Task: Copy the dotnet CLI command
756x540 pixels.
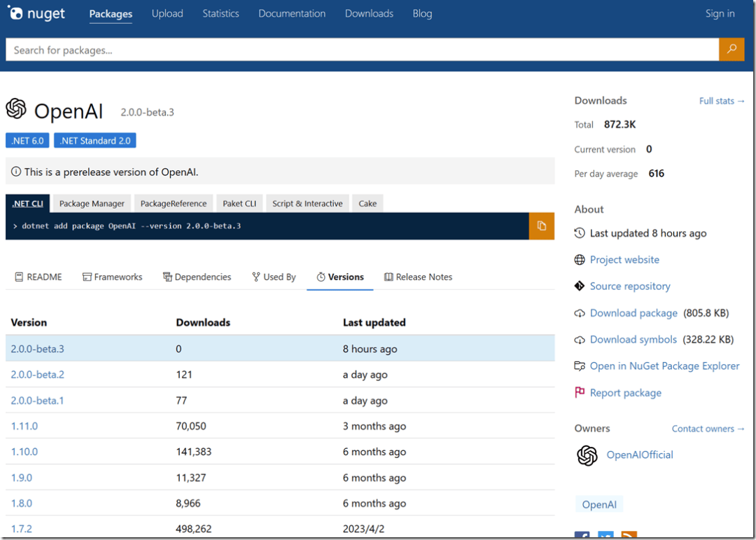Action: 541,226
